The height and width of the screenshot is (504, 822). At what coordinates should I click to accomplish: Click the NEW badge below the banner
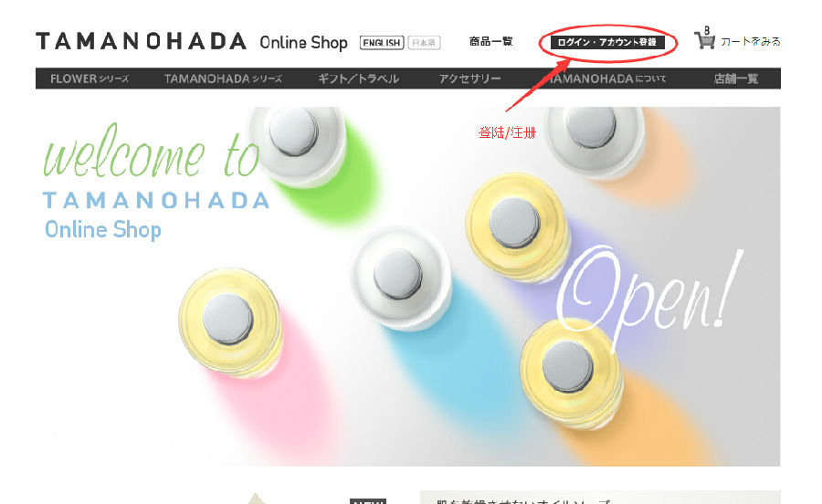click(368, 501)
